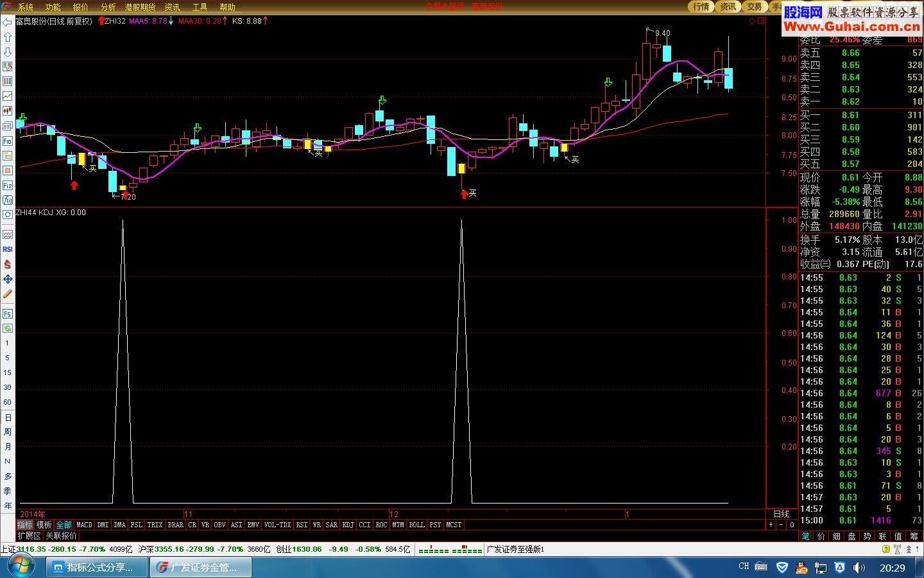
Task: Click the 交易 gold button
Action: coord(755,6)
